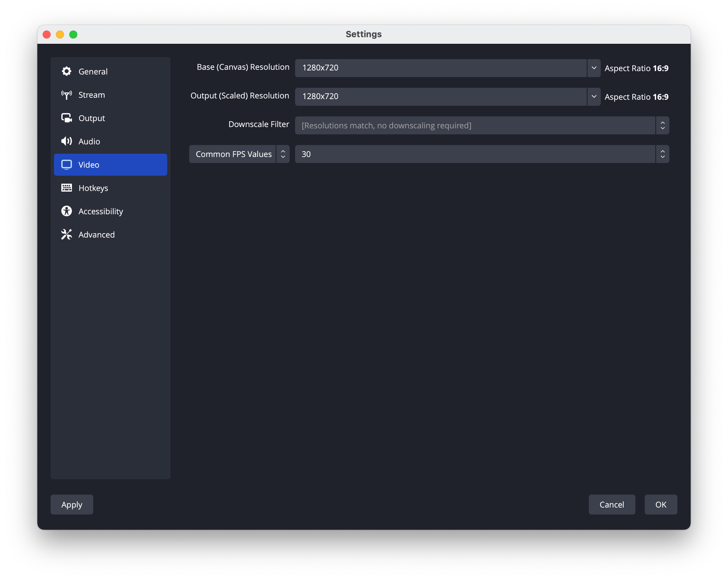Open the Common FPS Values selector
Viewport: 728px width, 579px height.
coord(239,154)
